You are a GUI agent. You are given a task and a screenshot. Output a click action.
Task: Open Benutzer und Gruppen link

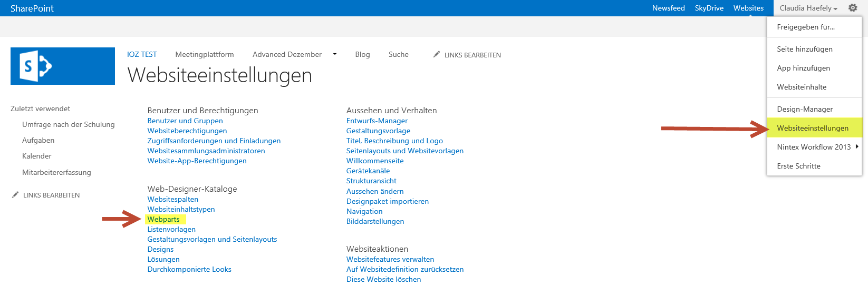[185, 121]
